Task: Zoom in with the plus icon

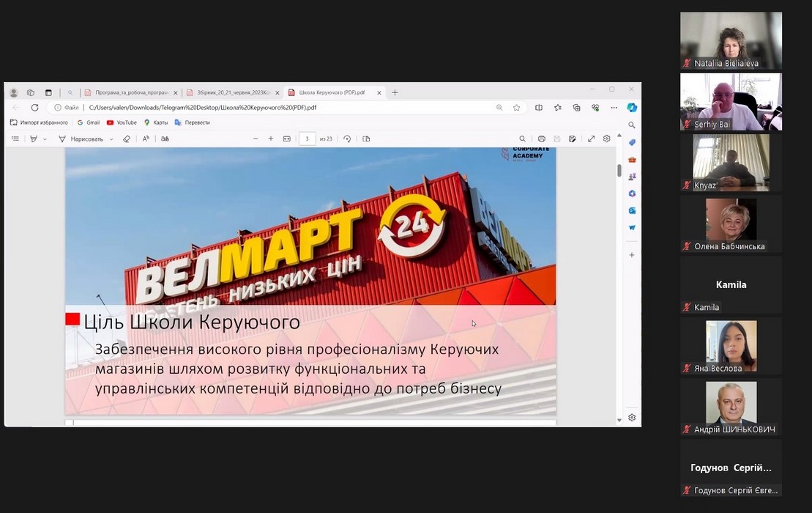Action: click(x=271, y=139)
